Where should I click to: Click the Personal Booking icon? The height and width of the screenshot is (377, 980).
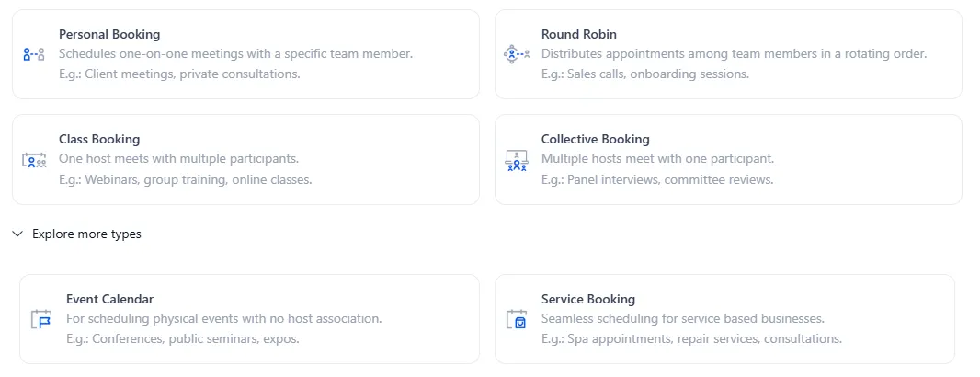pyautogui.click(x=33, y=54)
